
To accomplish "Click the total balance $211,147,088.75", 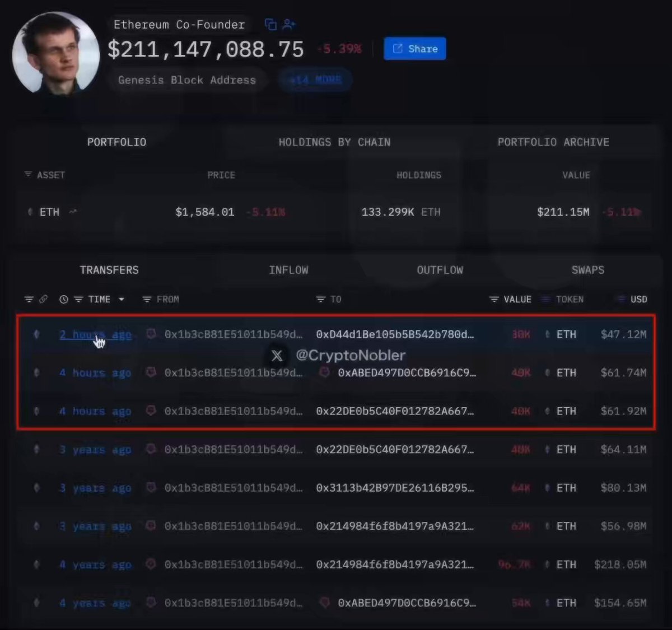I will (x=206, y=50).
